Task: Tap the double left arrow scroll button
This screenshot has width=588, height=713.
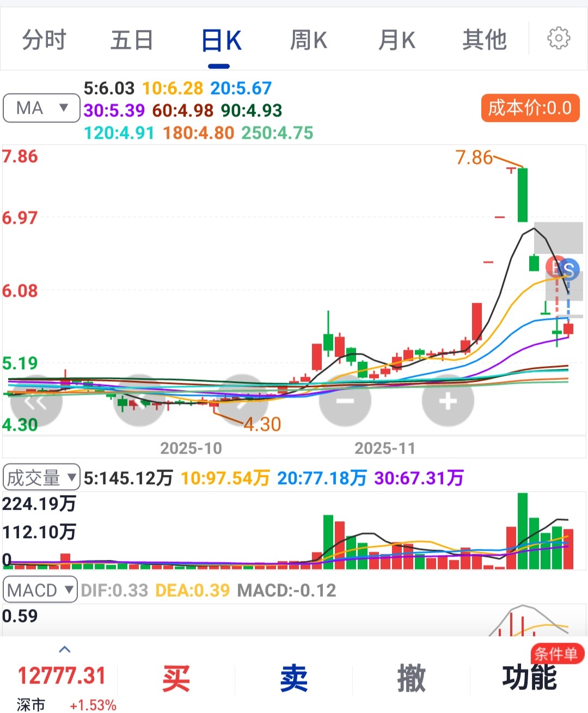Action: 36,401
